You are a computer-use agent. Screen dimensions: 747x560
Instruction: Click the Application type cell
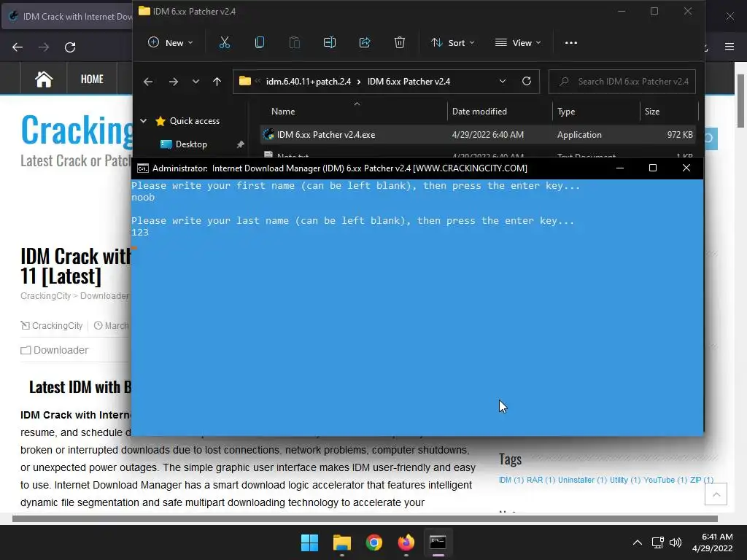(x=579, y=135)
